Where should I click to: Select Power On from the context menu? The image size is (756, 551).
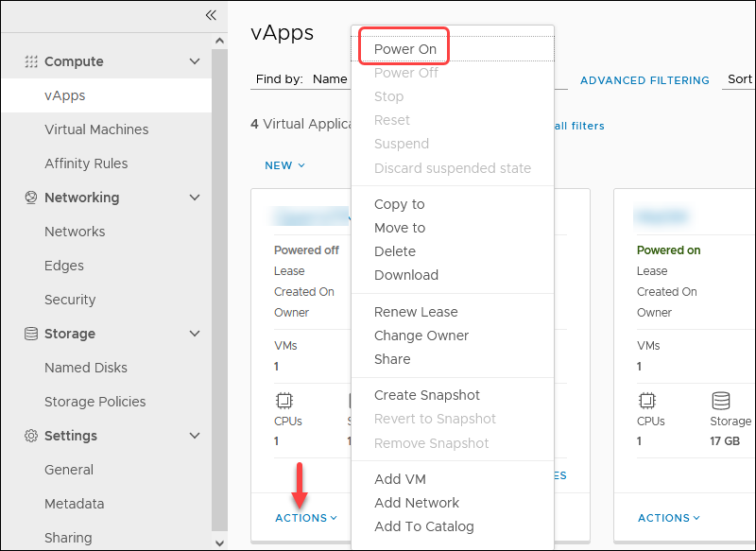[405, 49]
